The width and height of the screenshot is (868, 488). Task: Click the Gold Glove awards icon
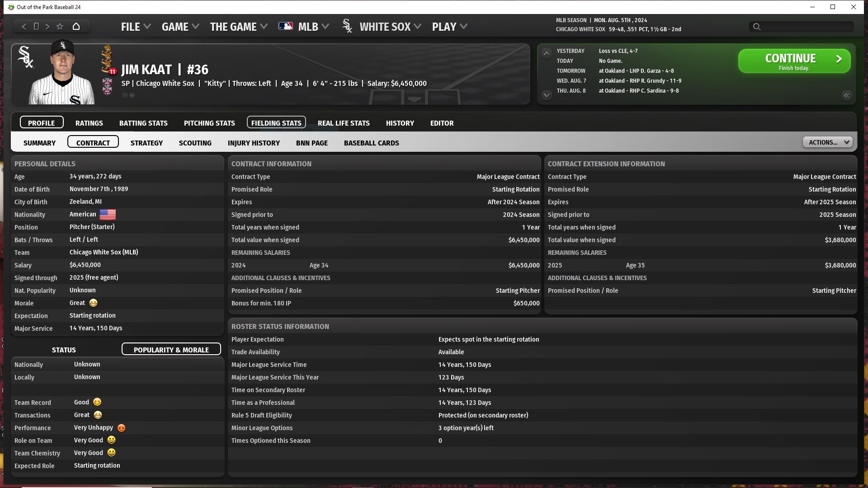[x=107, y=59]
